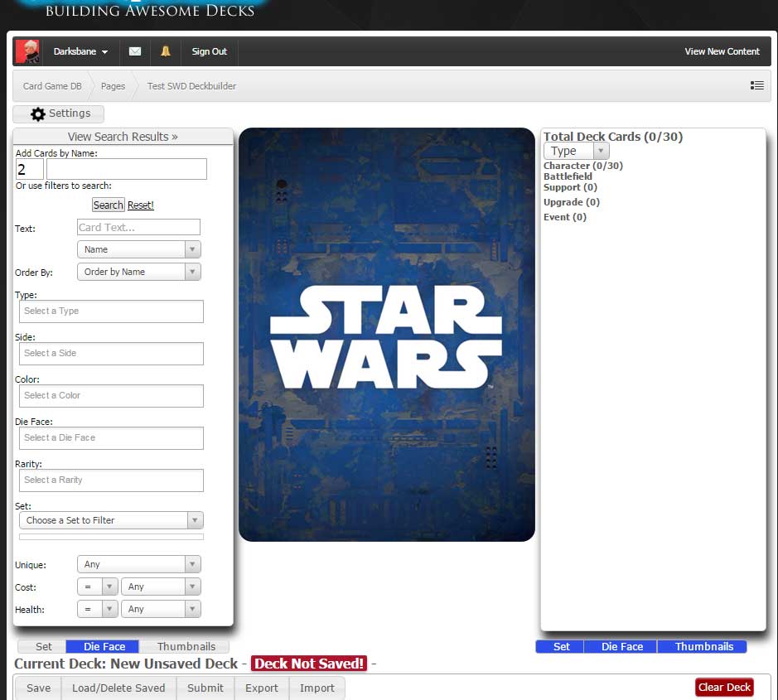
Task: Click the Save deck button
Action: 38,688
